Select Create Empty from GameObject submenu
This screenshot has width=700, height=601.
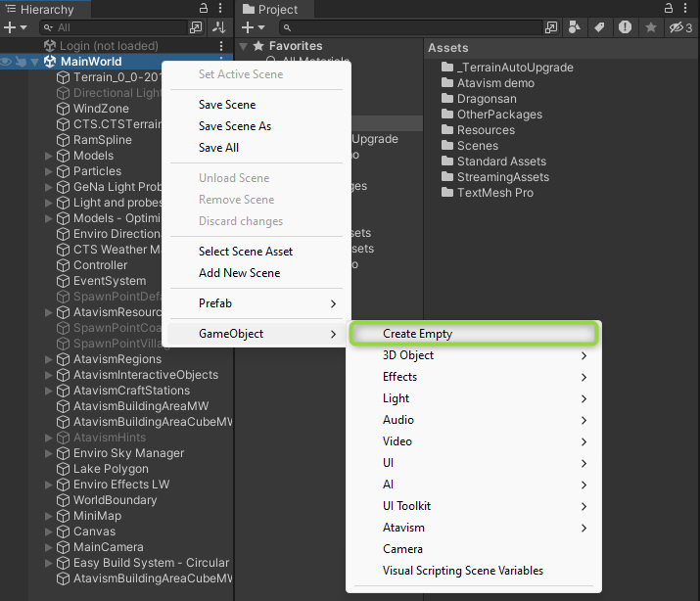pyautogui.click(x=417, y=334)
